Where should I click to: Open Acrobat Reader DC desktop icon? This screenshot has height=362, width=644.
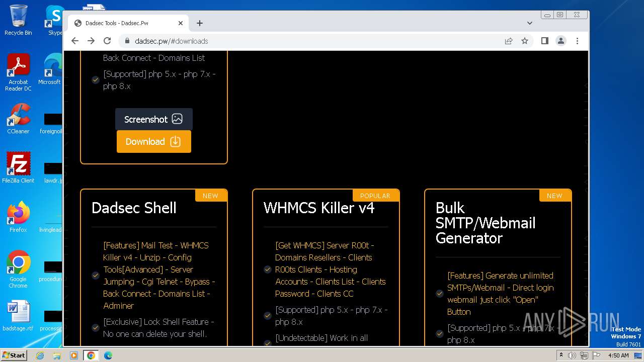18,72
